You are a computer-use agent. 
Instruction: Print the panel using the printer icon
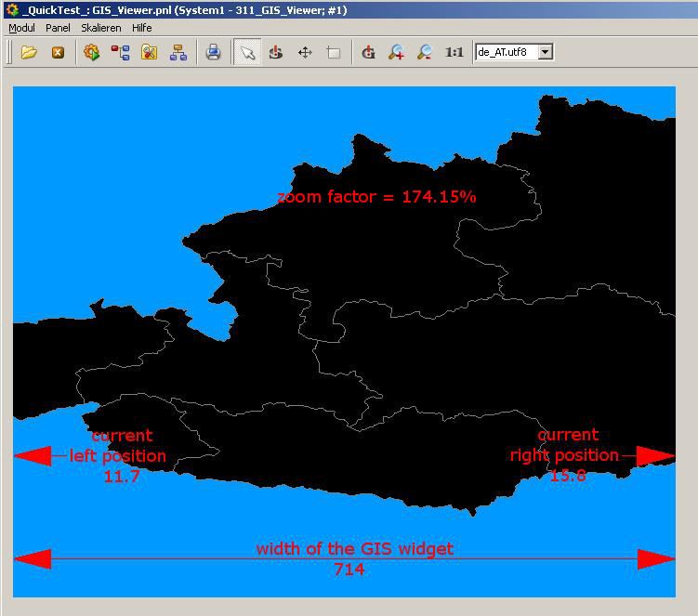213,52
